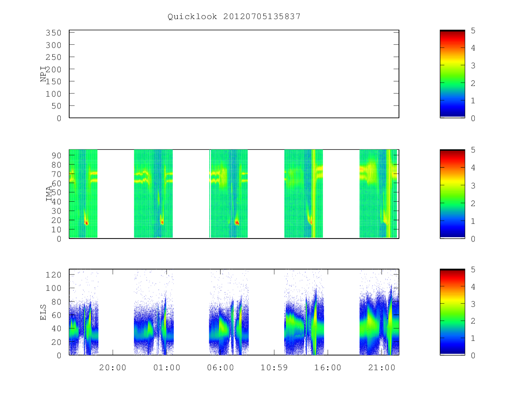Screen dimensions: 532x399
Task: Click the ELS data segment above 21:00
Action: (x=379, y=312)
